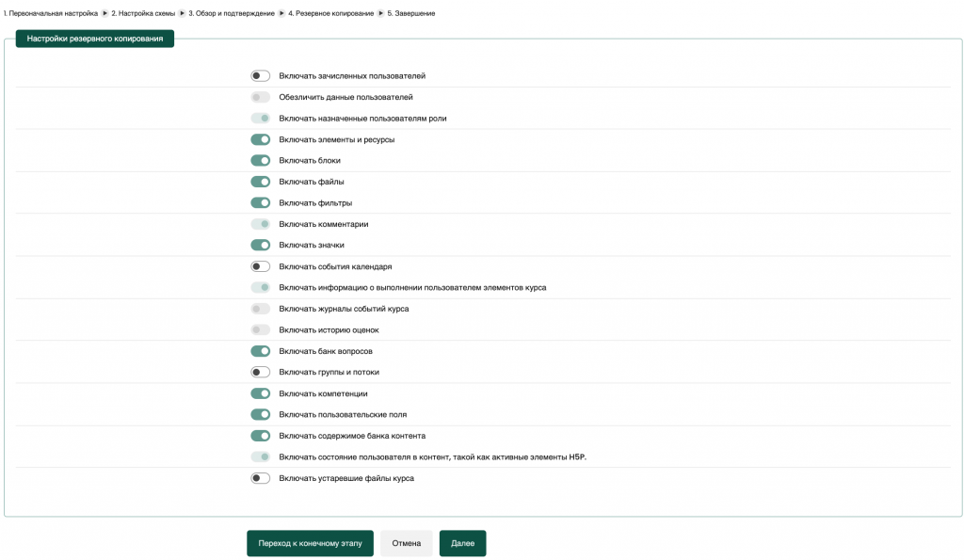
Task: Toggle 'Включать фильтры' off
Action: pos(260,202)
